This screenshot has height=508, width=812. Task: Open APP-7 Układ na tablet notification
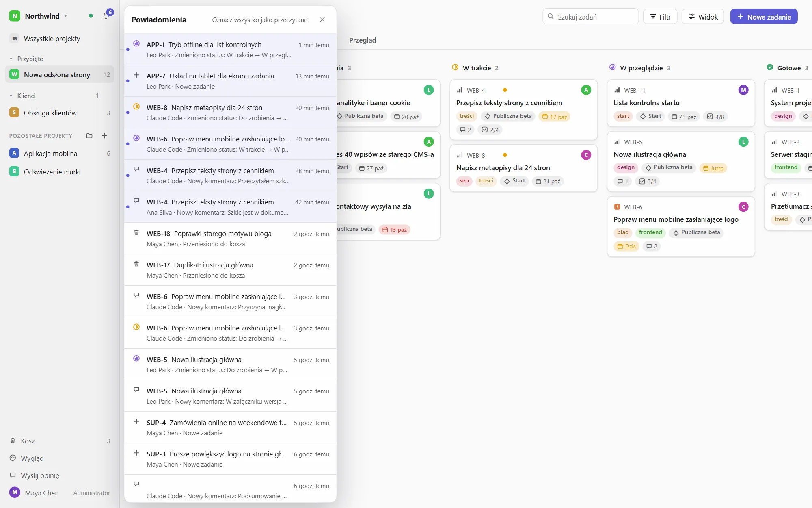click(230, 80)
